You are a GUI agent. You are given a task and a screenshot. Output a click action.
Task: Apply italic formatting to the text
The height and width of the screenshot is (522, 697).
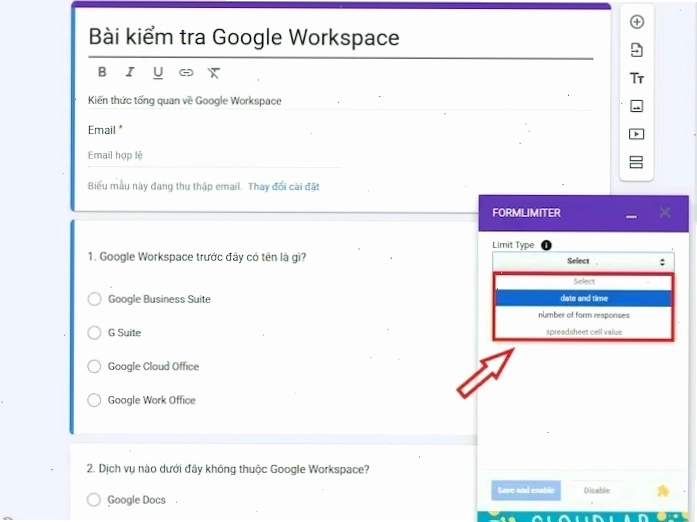(x=130, y=72)
